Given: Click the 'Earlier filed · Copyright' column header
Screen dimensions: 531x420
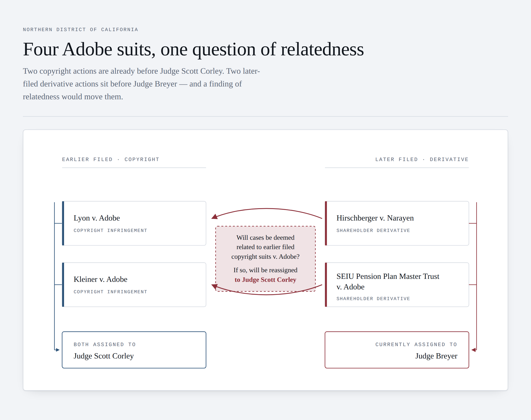Looking at the screenshot, I should tap(111, 159).
